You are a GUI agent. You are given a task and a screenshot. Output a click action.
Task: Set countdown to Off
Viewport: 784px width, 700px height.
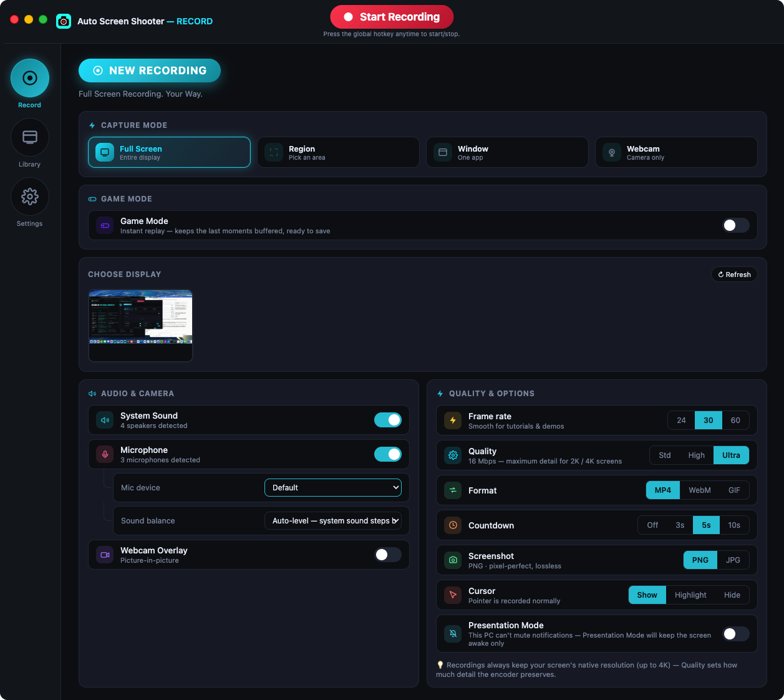coord(652,525)
